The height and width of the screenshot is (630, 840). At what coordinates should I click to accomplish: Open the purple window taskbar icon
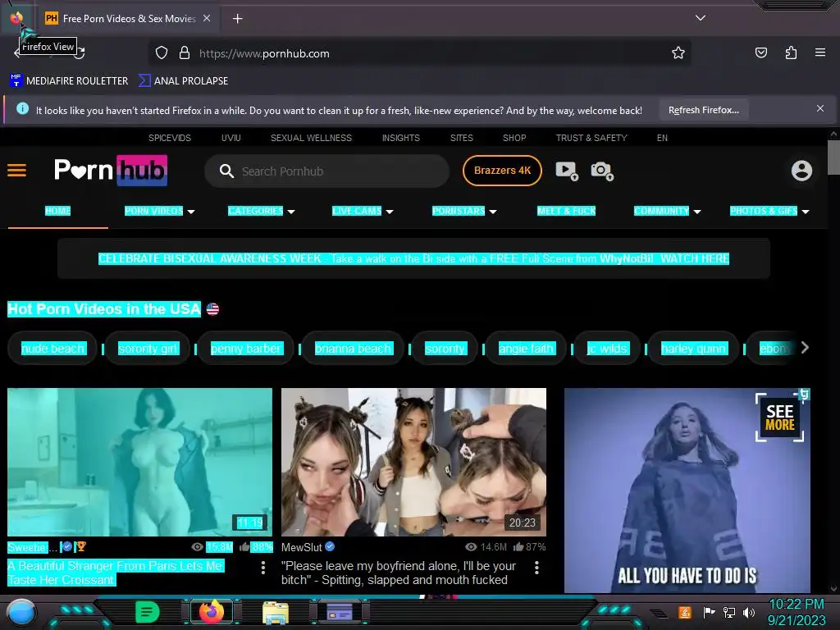(339, 612)
